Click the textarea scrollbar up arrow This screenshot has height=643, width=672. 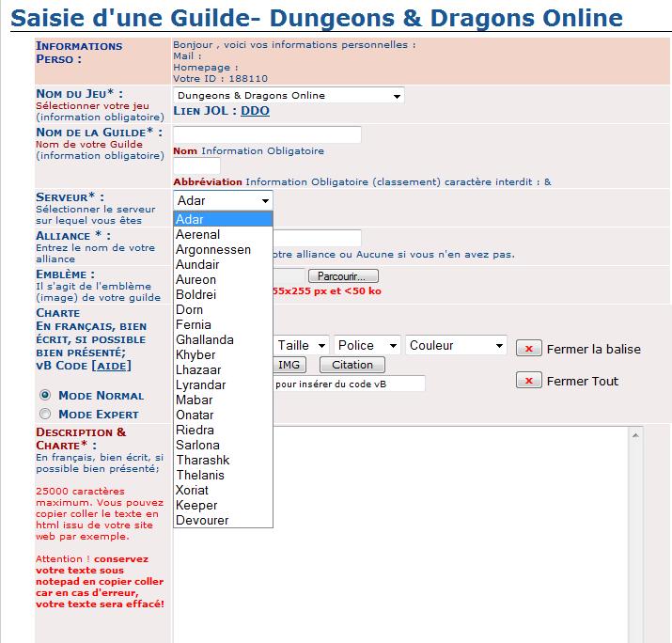(x=635, y=435)
